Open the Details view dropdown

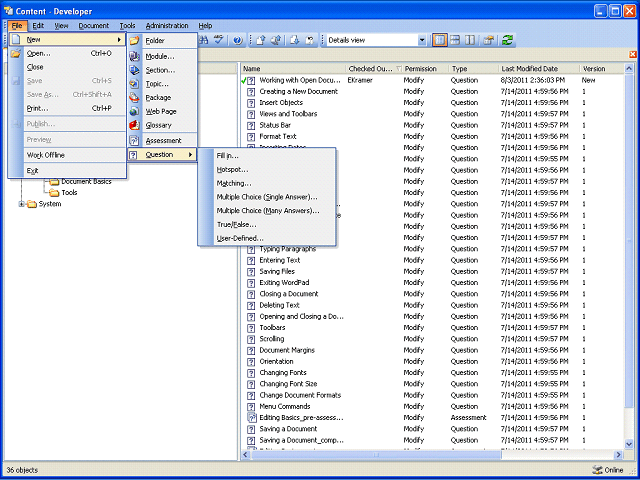(x=422, y=40)
